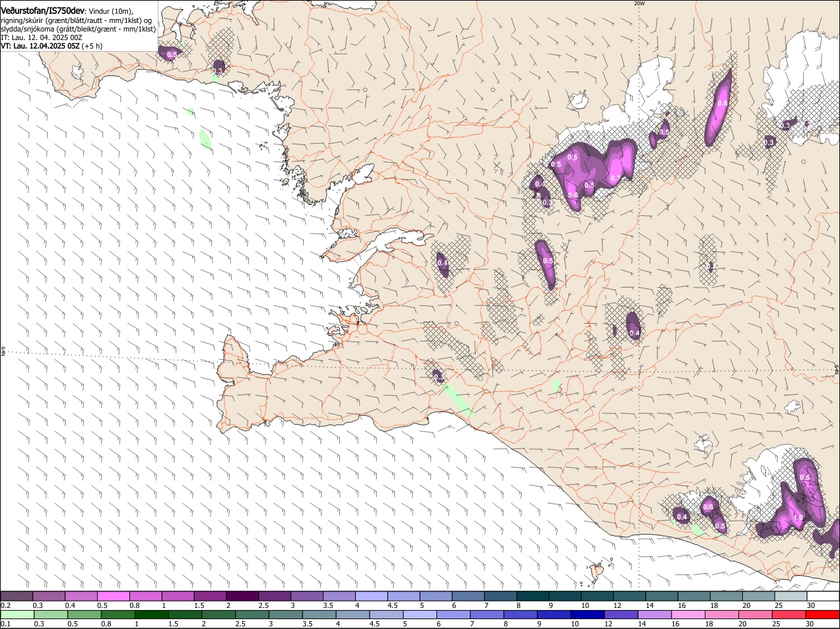Pick the 7 swatch in the purple snow scale
This screenshot has width=840, height=629.
point(501,596)
